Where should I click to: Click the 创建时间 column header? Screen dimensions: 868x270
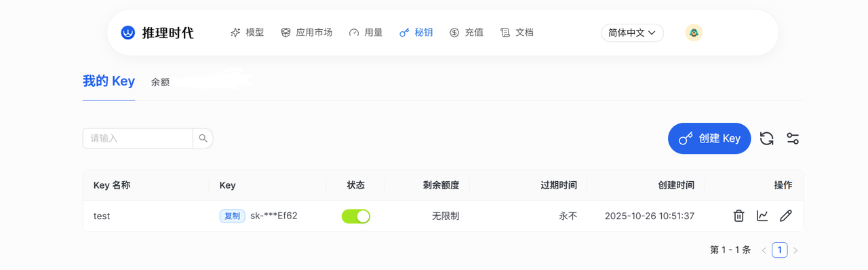676,185
